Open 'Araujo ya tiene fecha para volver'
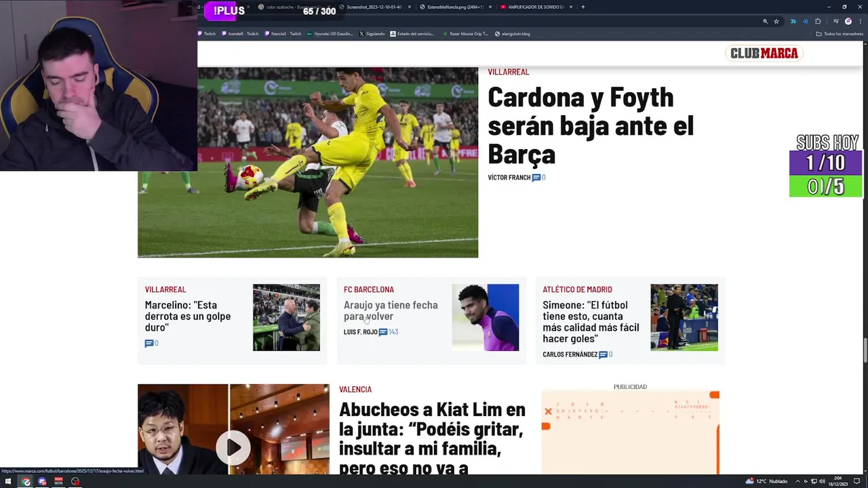This screenshot has width=868, height=488. tap(391, 310)
